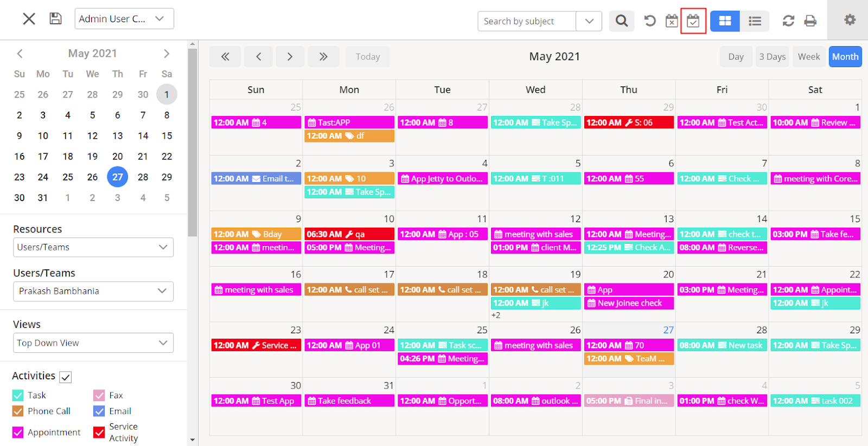868x446 pixels.
Task: Toggle the Appointment activity checkbox
Action: (x=18, y=432)
